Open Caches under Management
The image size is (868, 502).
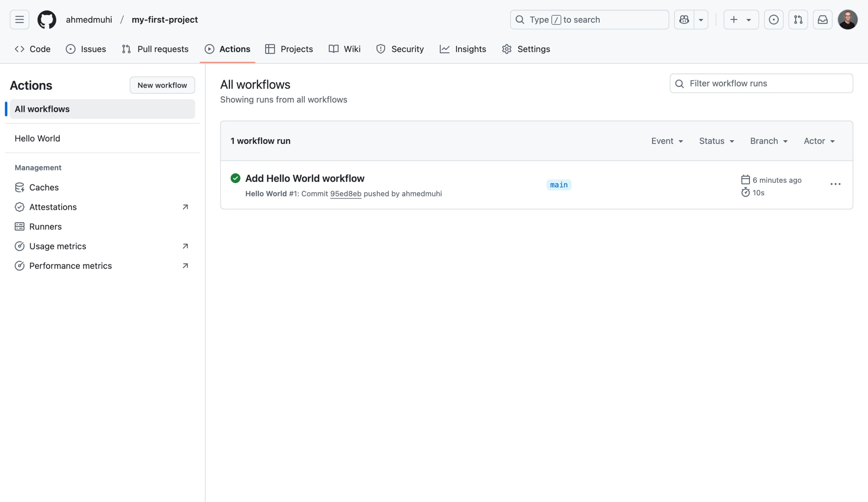[x=102, y=187]
